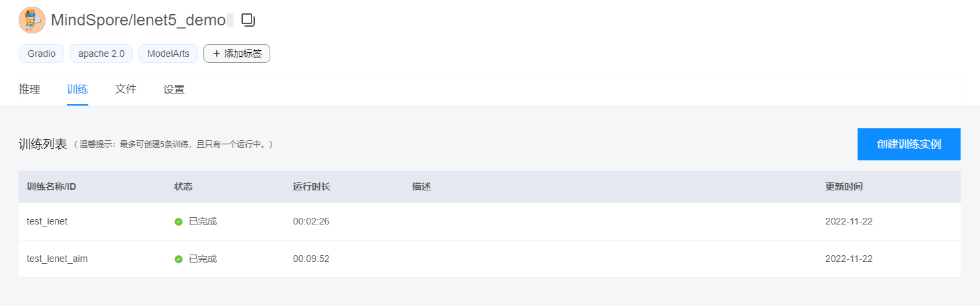Click the 00:09:52 run duration cell
Image resolution: width=980 pixels, height=306 pixels.
click(311, 259)
